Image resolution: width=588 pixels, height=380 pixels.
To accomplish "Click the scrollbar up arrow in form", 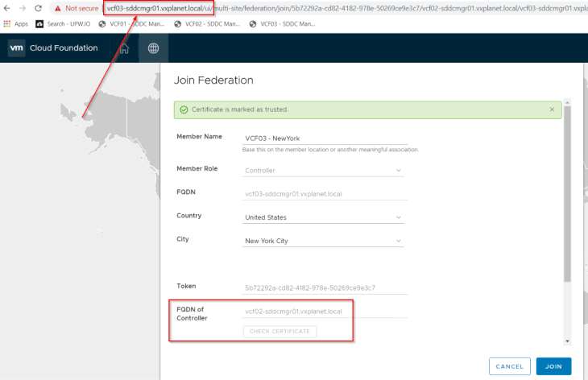I will point(567,102).
